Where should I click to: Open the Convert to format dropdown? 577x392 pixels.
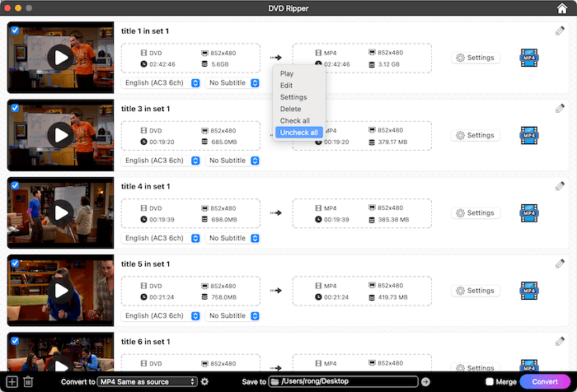[x=147, y=381]
